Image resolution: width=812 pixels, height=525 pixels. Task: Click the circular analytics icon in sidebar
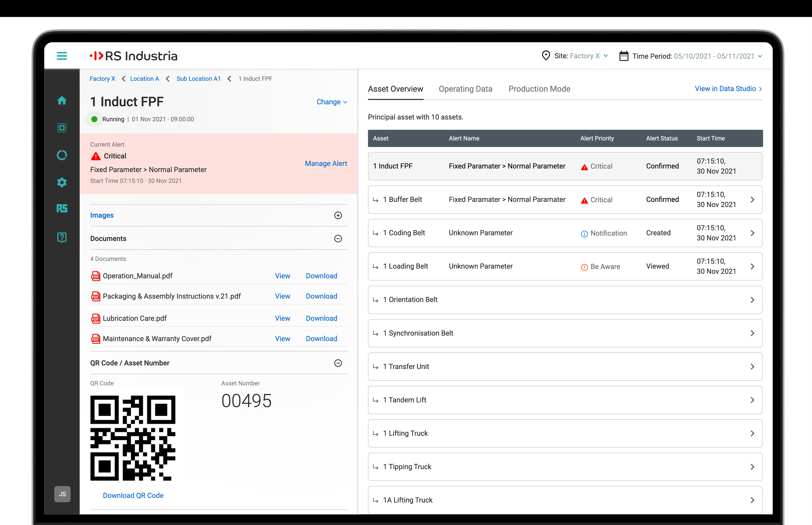(x=62, y=155)
